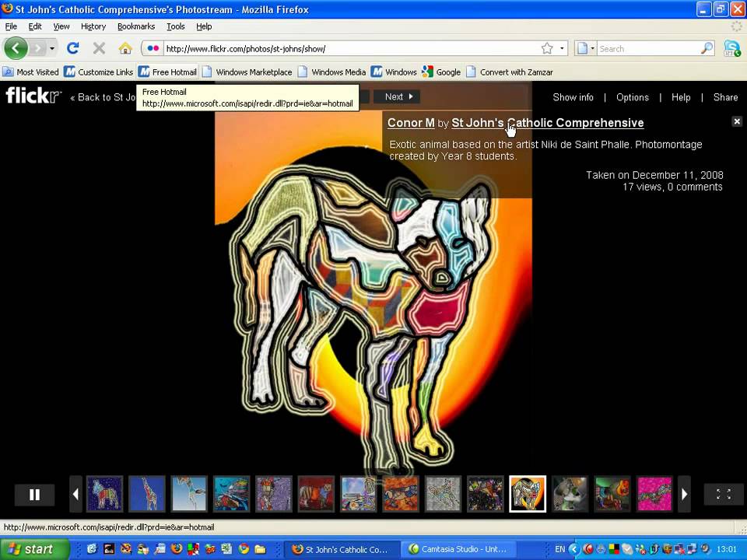Open the Bookmarks menu

click(136, 26)
